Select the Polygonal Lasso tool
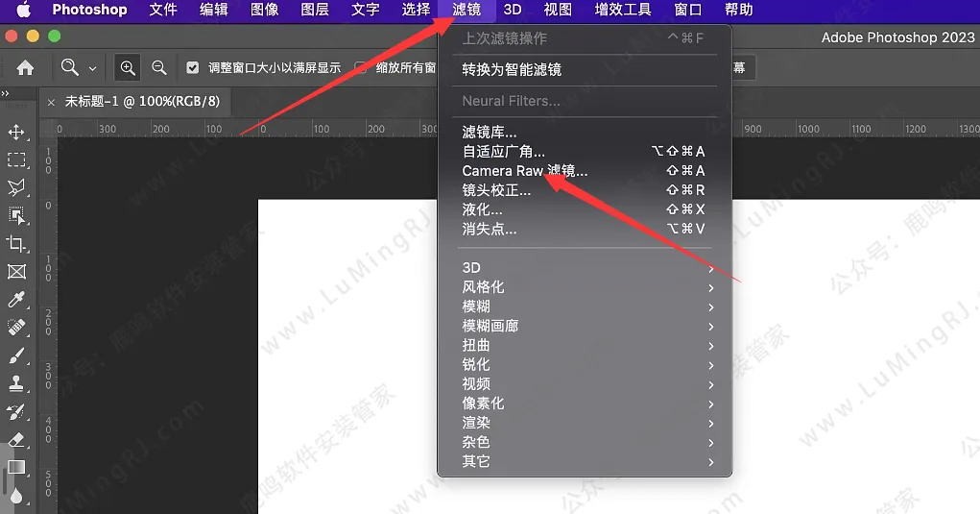 click(16, 187)
